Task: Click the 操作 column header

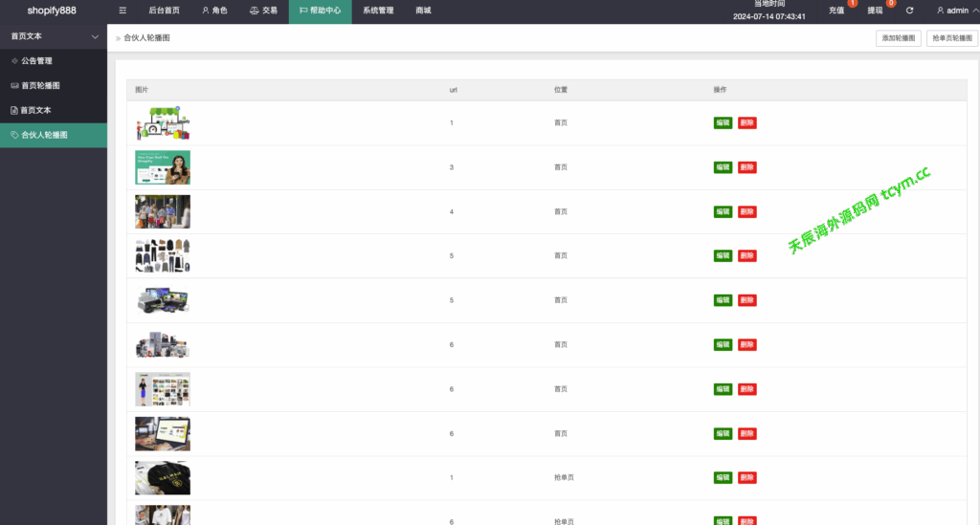Action: tap(720, 90)
